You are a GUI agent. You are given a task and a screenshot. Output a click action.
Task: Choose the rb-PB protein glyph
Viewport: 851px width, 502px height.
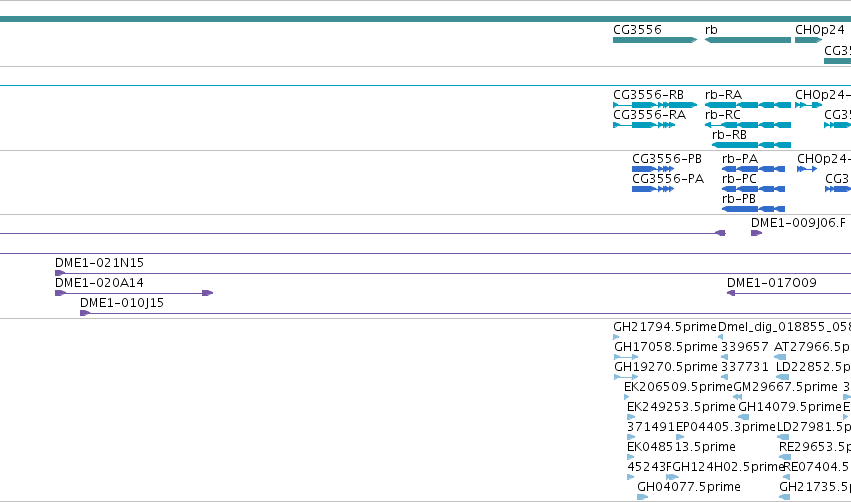coord(753,209)
